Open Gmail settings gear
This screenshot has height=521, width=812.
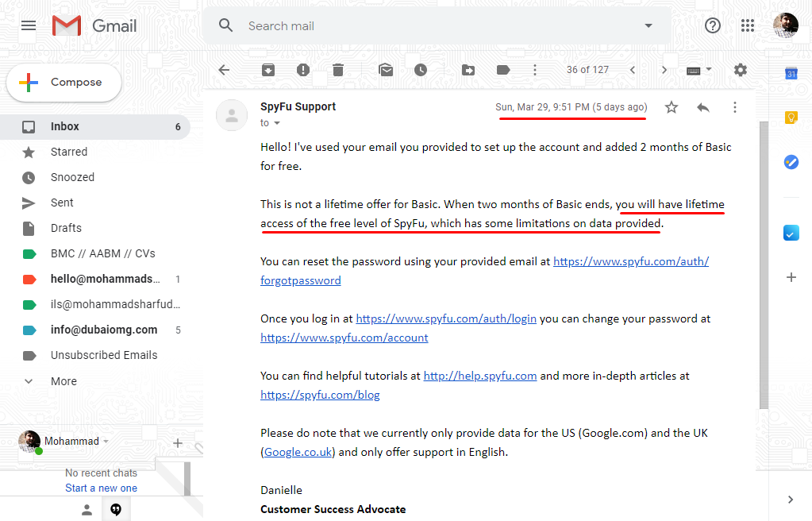coord(741,70)
